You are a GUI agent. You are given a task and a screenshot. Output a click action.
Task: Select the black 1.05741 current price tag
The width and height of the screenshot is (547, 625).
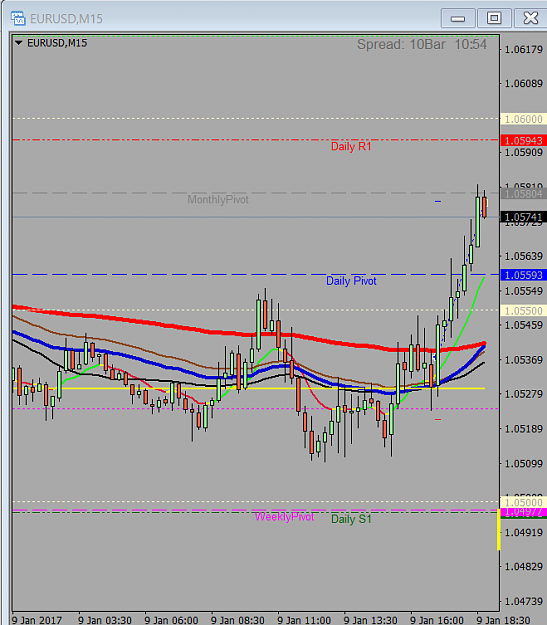click(523, 217)
